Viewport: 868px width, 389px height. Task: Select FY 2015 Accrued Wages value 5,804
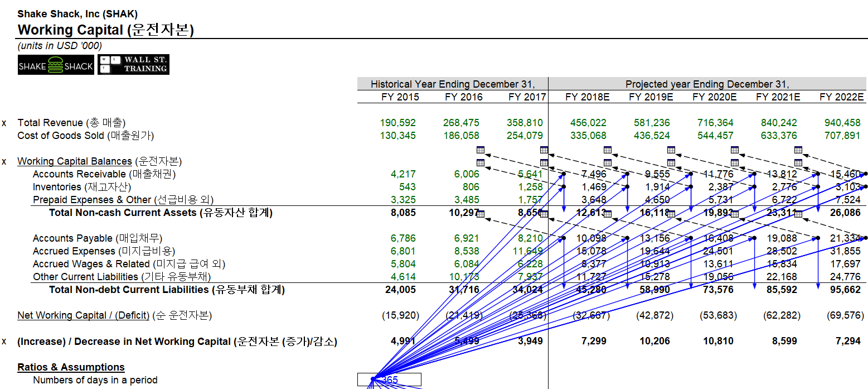click(x=403, y=264)
